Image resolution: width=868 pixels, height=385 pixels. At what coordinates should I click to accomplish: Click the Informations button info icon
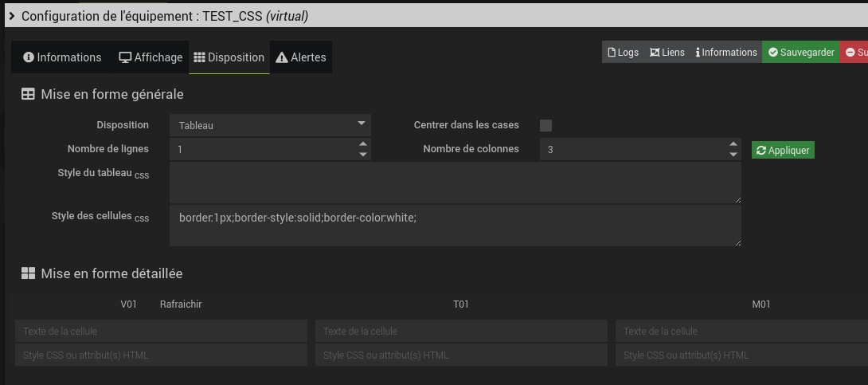coord(698,53)
